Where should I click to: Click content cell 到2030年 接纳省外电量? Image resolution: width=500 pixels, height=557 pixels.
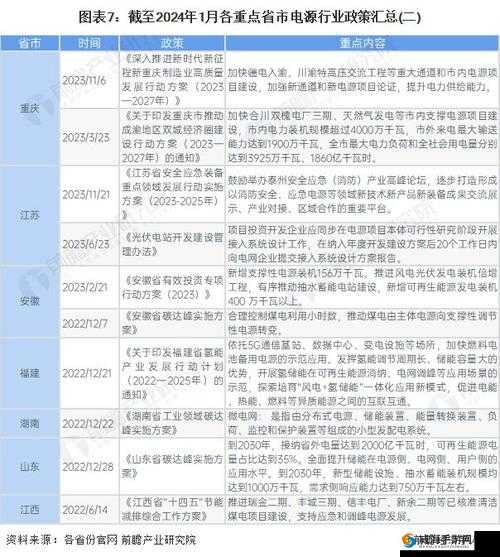pyautogui.click(x=362, y=466)
